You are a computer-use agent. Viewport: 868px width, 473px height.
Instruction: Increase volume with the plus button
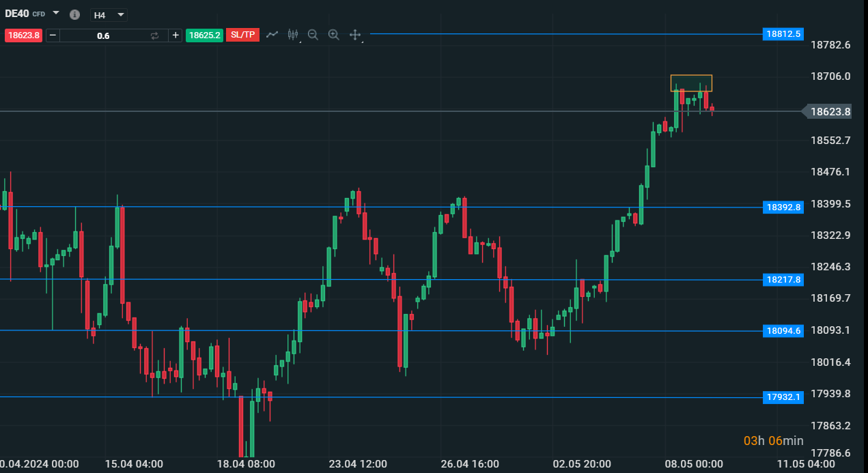[176, 35]
